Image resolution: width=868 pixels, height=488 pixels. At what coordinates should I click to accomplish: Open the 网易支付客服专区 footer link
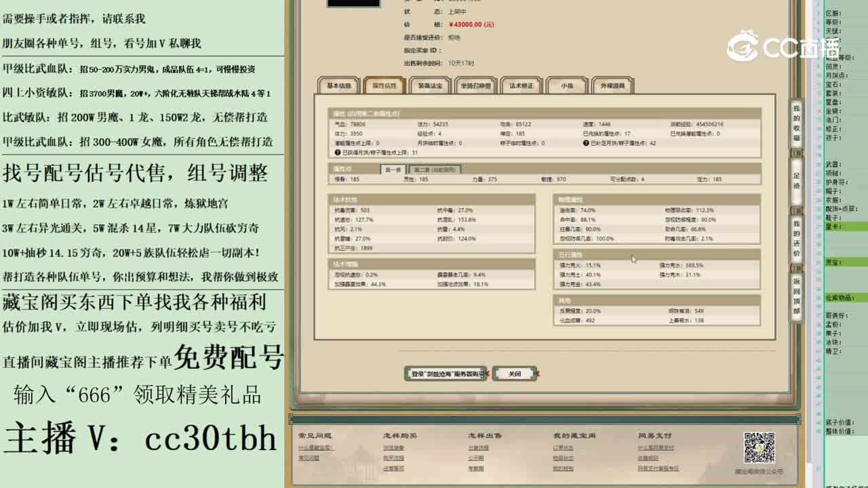pos(658,468)
